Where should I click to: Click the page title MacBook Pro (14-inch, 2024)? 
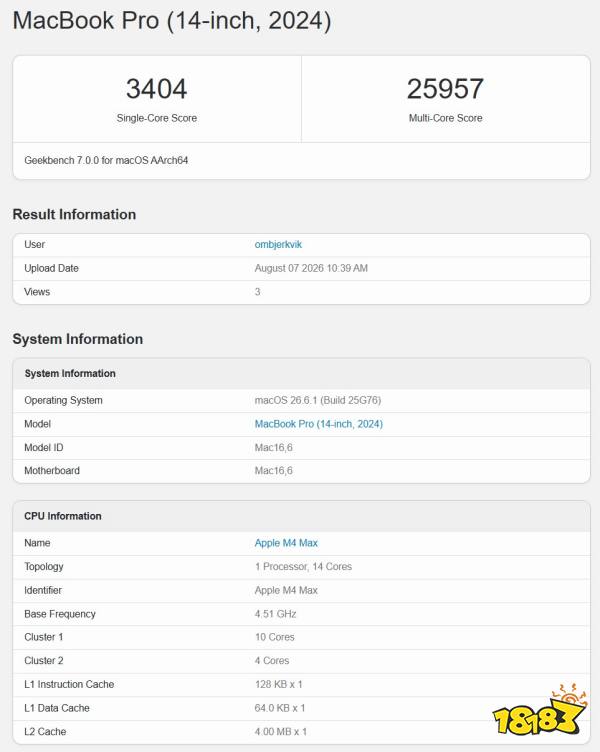tap(172, 21)
